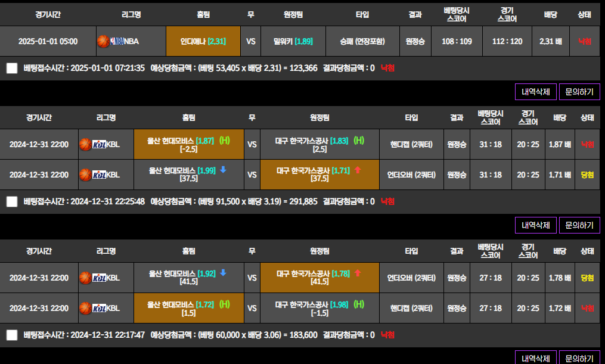Click green (H) icon next to 대구 한국가스공사 [1.98]

(x=359, y=304)
